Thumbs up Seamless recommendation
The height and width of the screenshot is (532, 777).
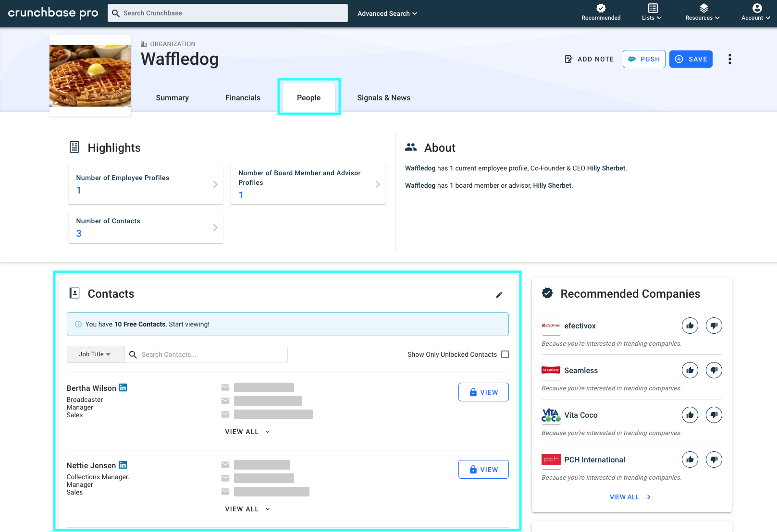point(690,370)
